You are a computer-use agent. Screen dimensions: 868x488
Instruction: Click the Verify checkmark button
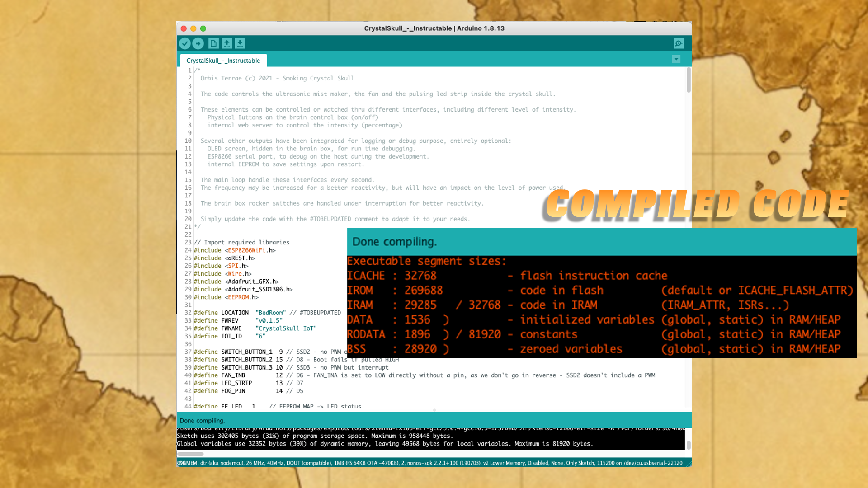coord(184,43)
